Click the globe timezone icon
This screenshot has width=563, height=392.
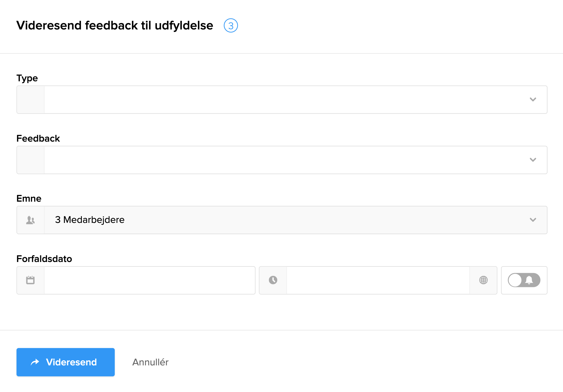483,280
